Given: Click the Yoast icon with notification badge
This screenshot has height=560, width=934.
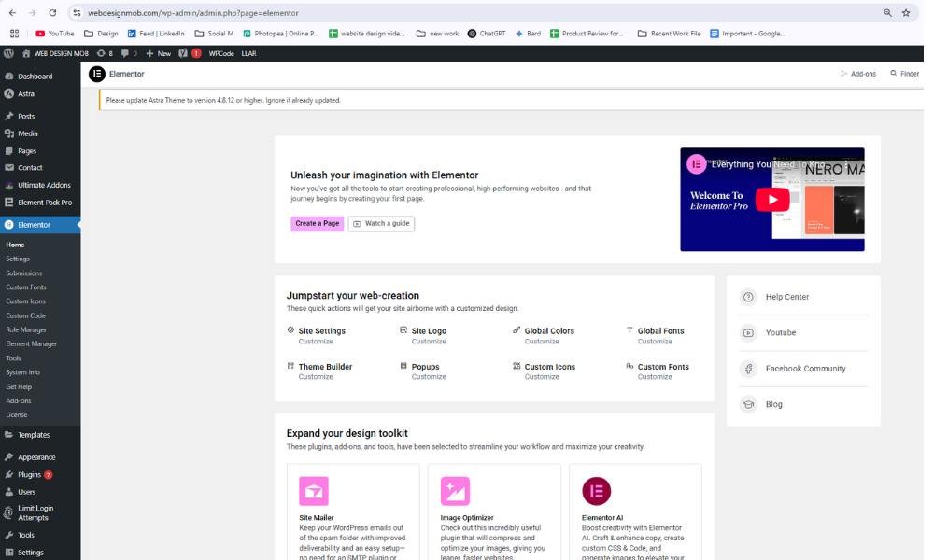Looking at the screenshot, I should 190,53.
